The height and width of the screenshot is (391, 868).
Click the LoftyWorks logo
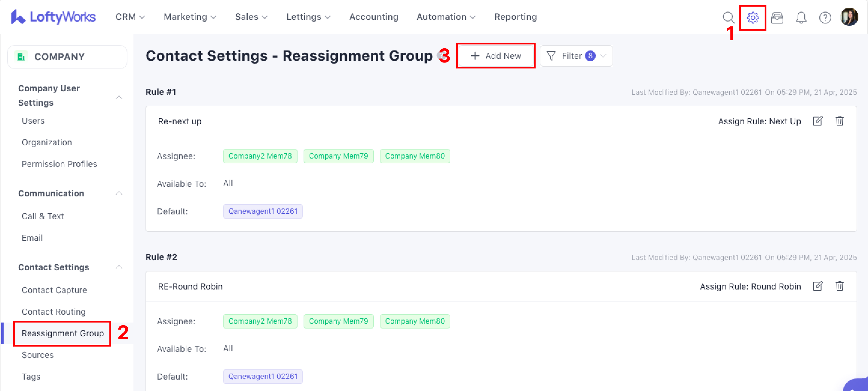(53, 17)
